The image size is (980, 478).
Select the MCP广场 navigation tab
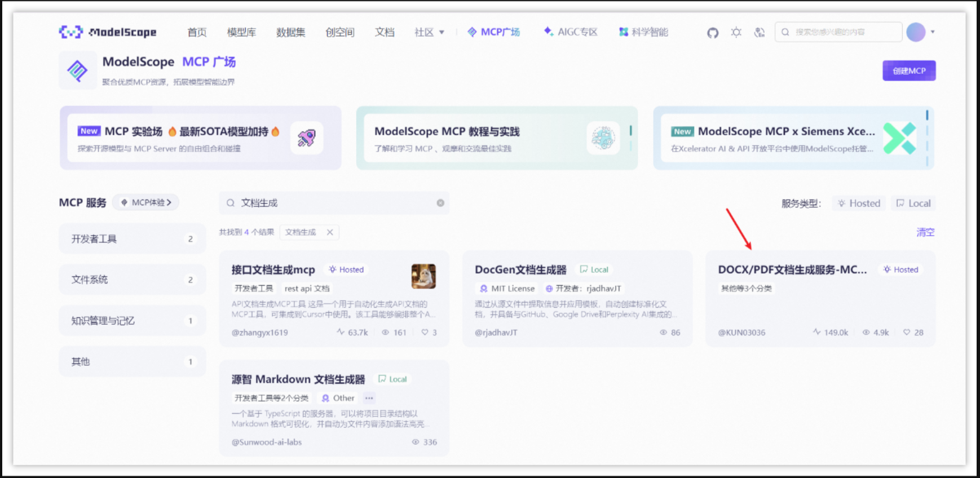(494, 32)
